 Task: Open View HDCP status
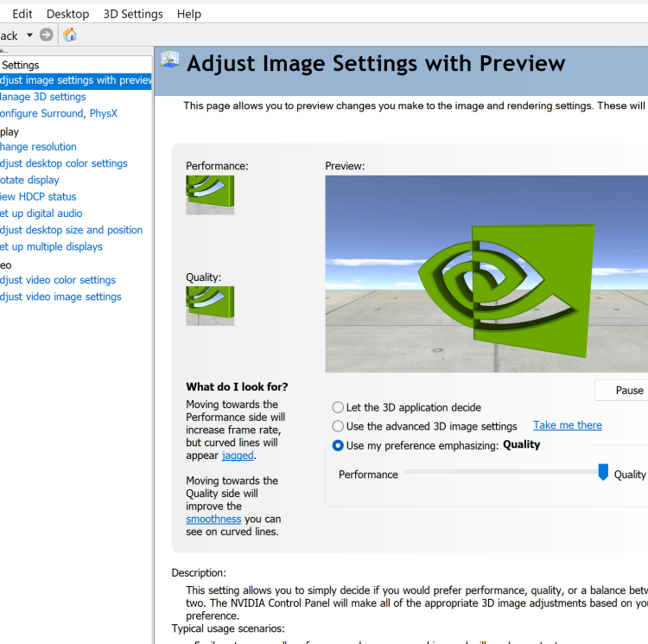38,197
